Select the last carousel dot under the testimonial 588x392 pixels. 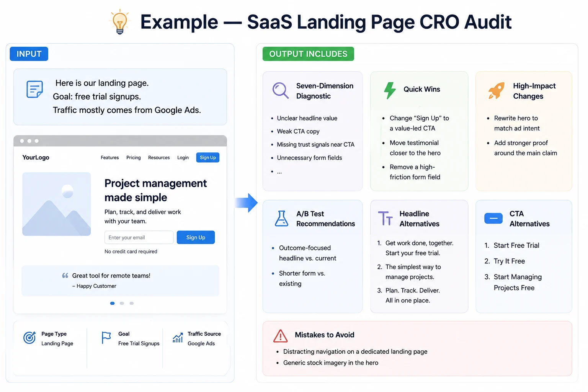(x=132, y=303)
